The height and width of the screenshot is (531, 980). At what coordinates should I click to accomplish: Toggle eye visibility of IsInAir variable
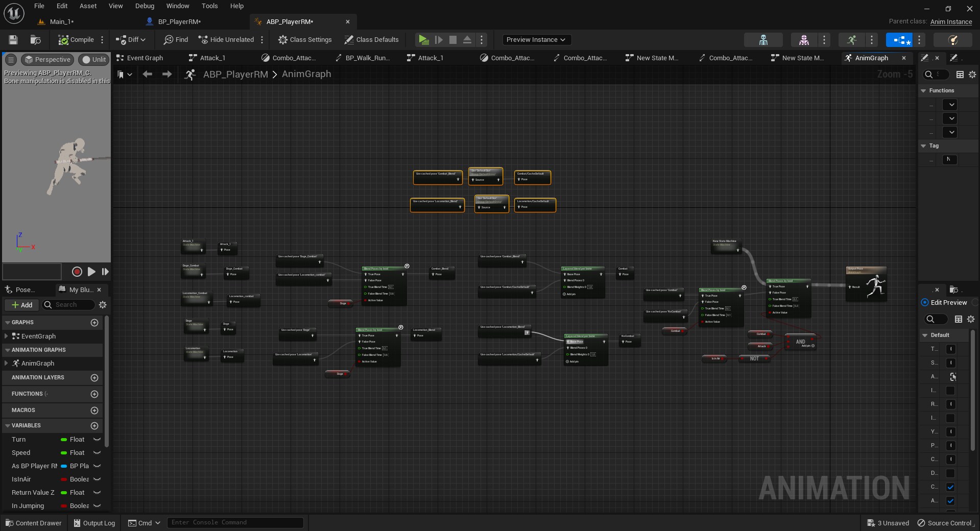(x=97, y=479)
